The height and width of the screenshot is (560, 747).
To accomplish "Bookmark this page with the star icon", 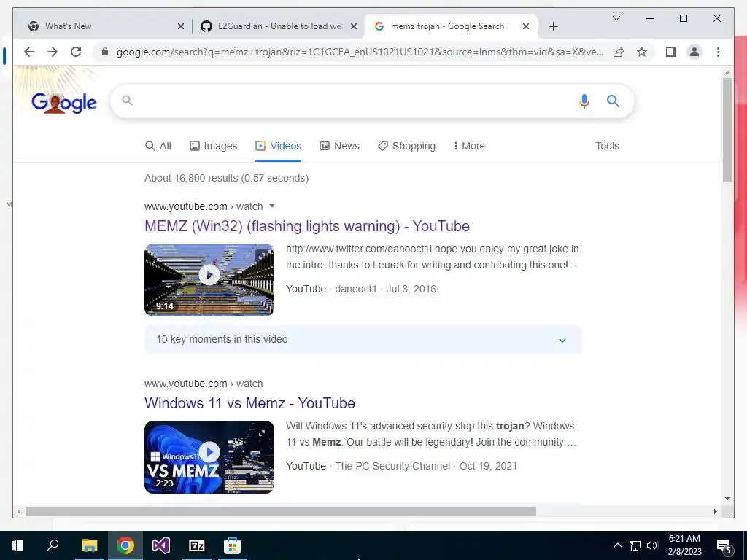I will coord(642,52).
